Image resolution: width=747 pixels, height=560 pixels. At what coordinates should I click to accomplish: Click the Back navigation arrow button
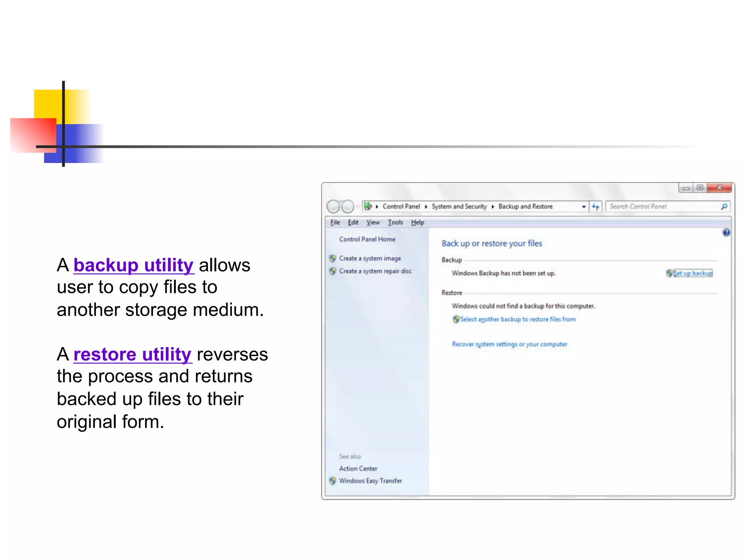click(x=333, y=206)
